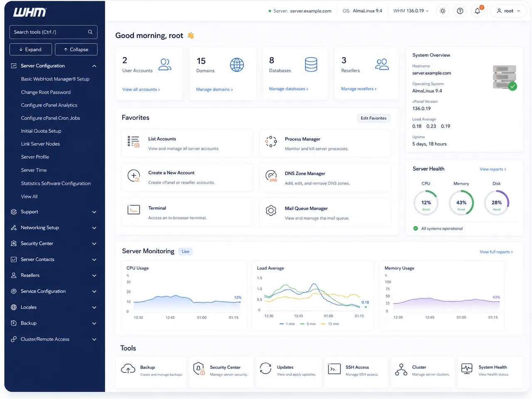Click the SSH Access terminal icon in Tools
Screen dimensions: 532x399
[x=335, y=369]
